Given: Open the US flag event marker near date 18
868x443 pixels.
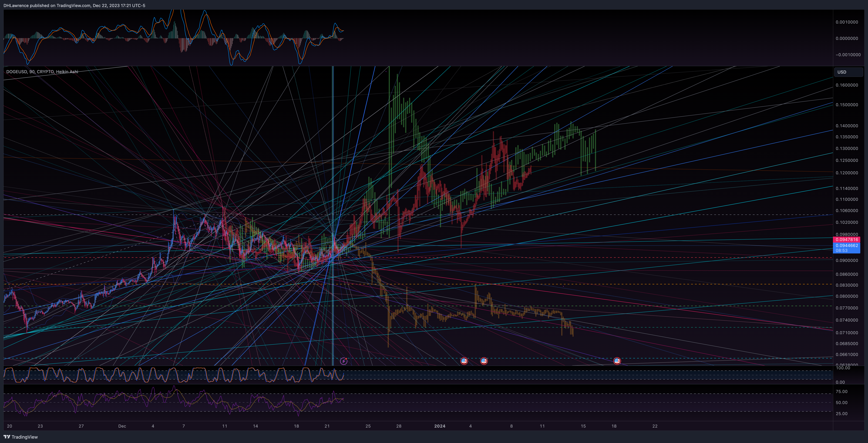Looking at the screenshot, I should (617, 361).
